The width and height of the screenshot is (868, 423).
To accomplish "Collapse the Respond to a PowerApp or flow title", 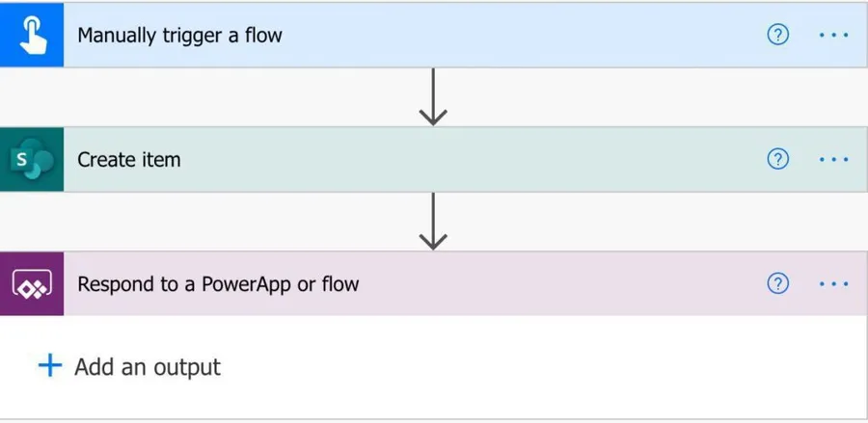I will pyautogui.click(x=218, y=284).
